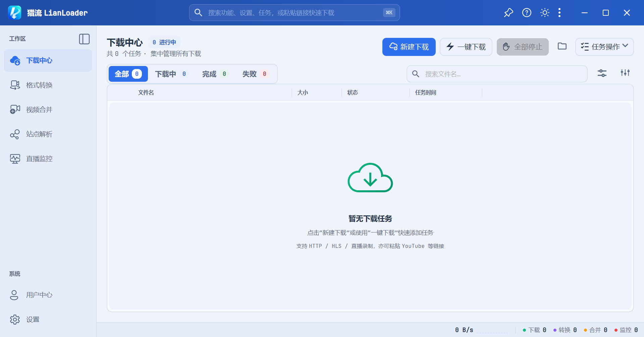This screenshot has height=337, width=644.
Task: Open 格式转换 in the sidebar
Action: (48, 85)
